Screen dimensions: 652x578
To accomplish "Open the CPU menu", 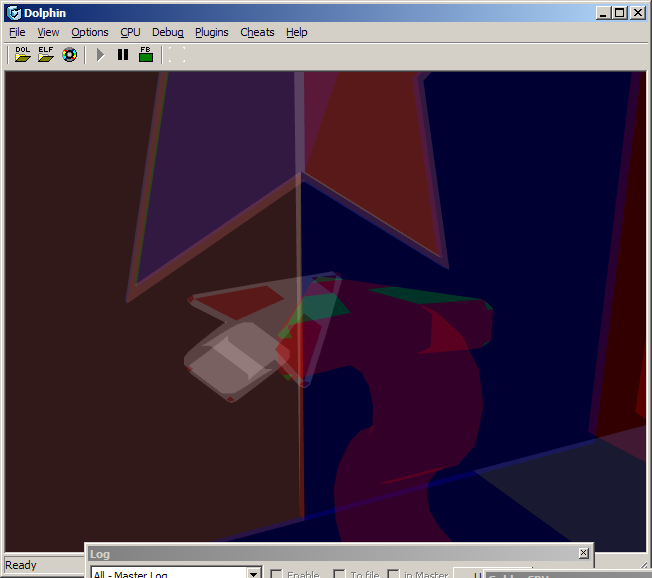I will [130, 32].
